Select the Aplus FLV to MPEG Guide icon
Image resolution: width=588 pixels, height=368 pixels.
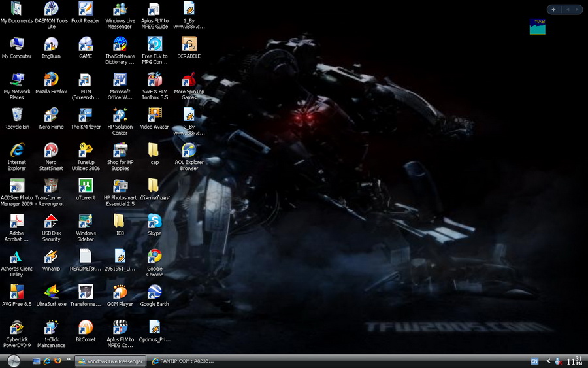[154, 8]
